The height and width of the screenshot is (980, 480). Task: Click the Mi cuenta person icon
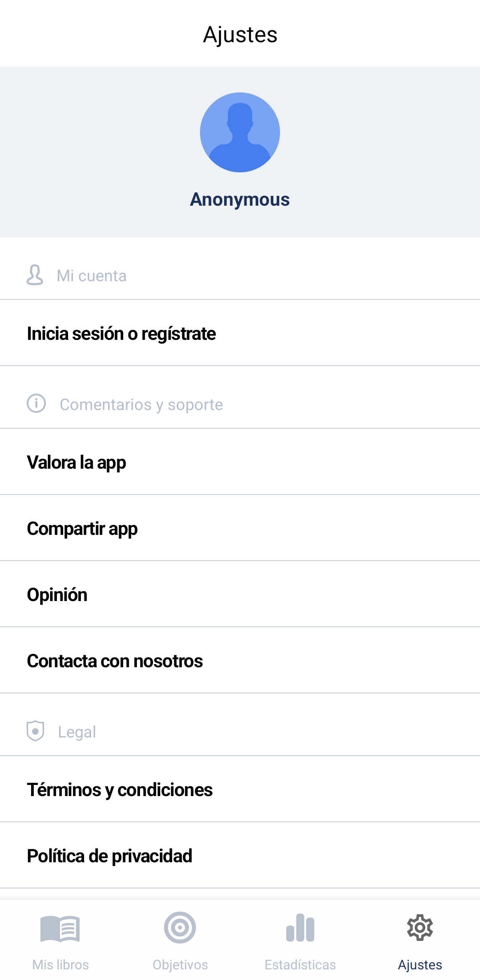[35, 275]
